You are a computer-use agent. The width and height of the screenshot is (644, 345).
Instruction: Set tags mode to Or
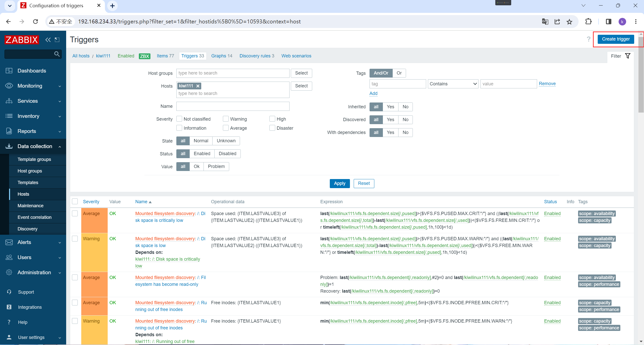tap(399, 73)
